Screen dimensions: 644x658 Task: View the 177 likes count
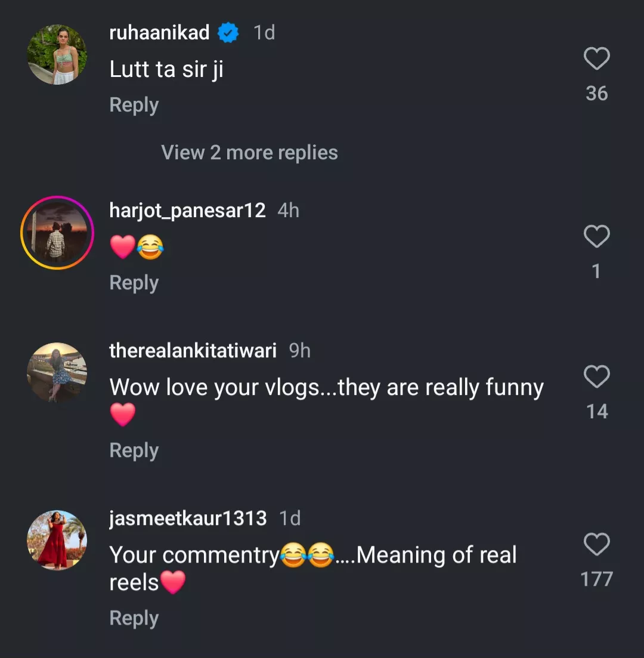pos(596,579)
